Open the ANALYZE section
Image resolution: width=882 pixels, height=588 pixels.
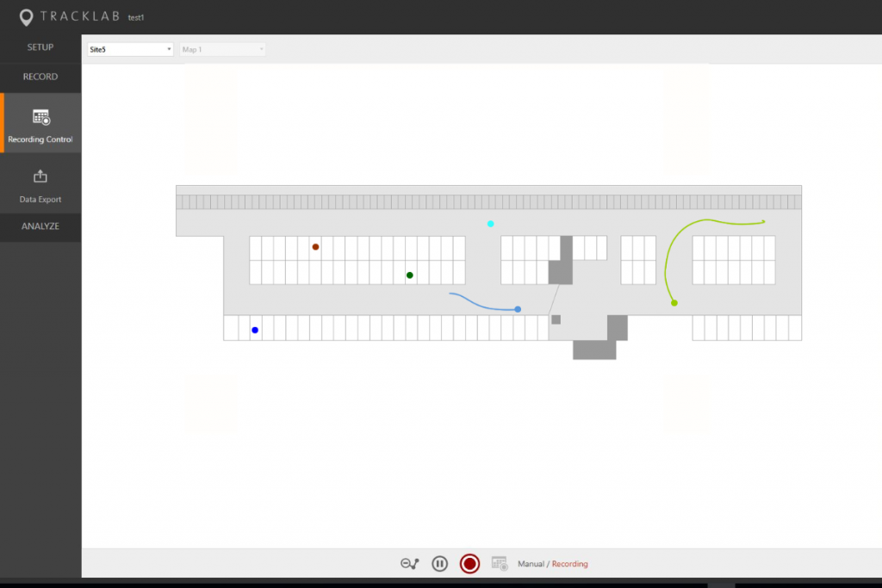point(40,226)
